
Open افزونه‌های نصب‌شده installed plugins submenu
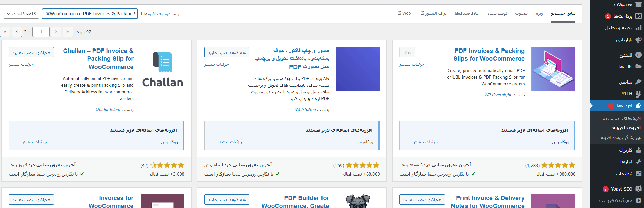pyautogui.click(x=621, y=119)
